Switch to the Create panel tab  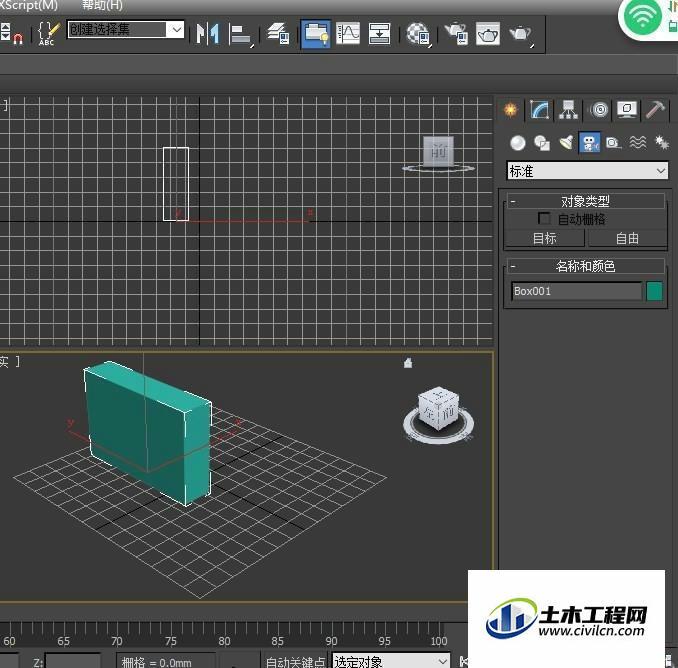511,110
